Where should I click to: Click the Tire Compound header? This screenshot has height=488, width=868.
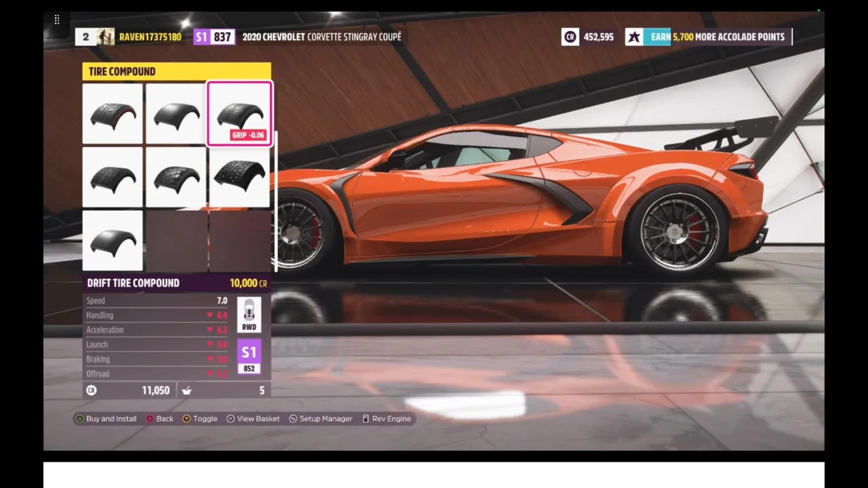[x=176, y=71]
